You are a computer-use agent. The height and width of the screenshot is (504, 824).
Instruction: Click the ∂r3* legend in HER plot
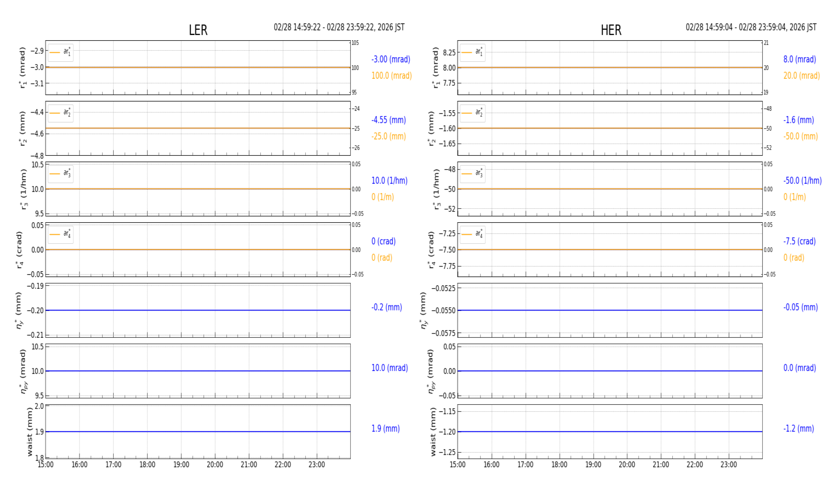(x=472, y=174)
